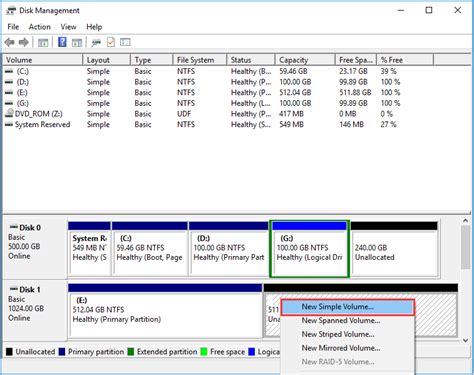Click the Back arrow toolbar icon
474x375 pixels.
pyautogui.click(x=10, y=42)
